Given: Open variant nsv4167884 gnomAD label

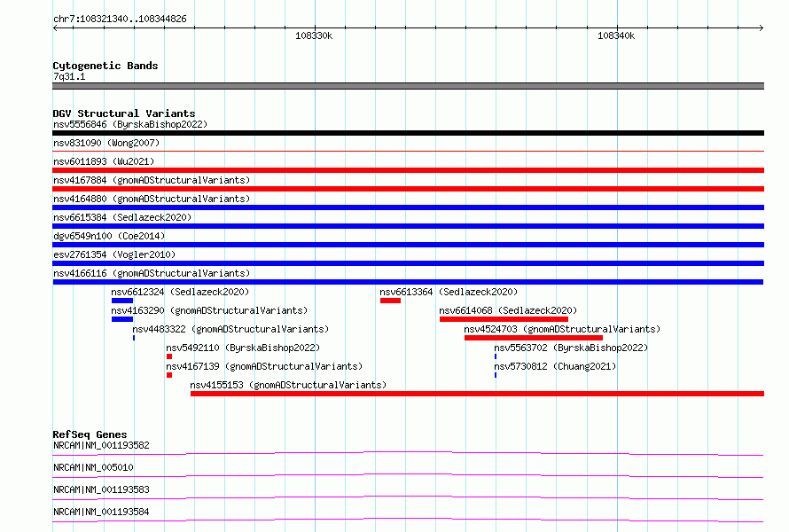Looking at the screenshot, I should click(x=152, y=180).
